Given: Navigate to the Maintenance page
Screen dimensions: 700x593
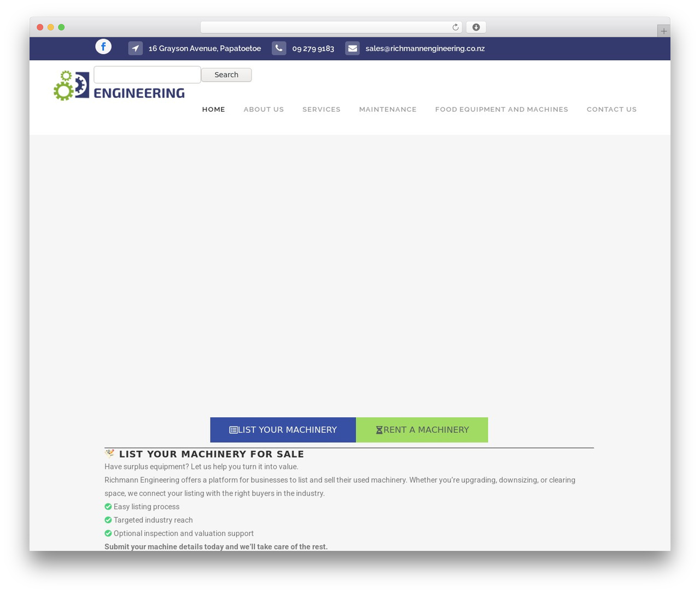Looking at the screenshot, I should [x=388, y=109].
